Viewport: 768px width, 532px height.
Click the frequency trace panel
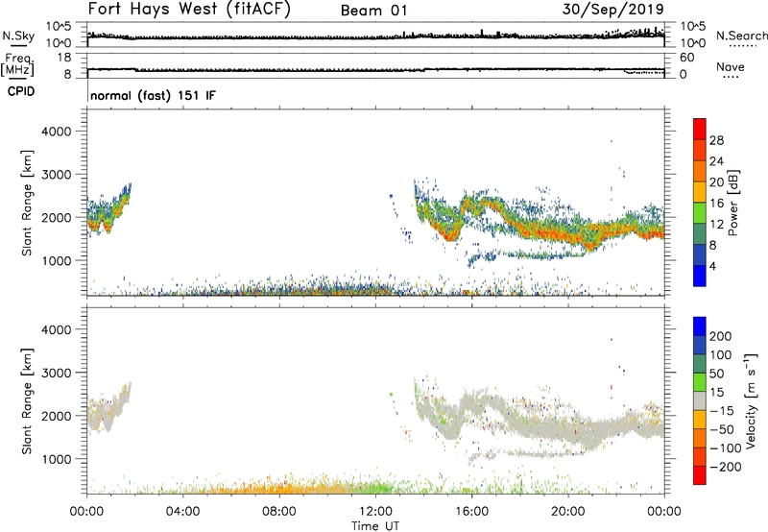(x=375, y=65)
